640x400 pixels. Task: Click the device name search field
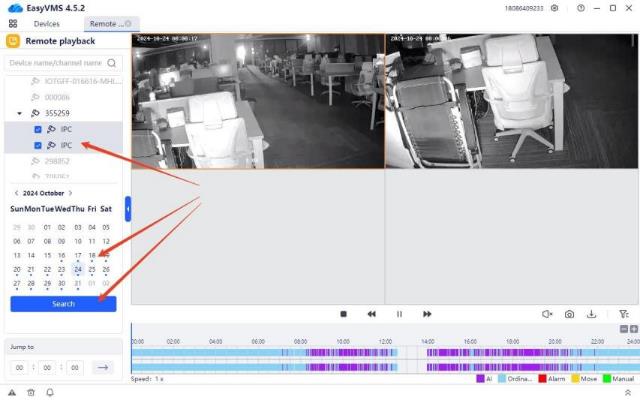pyautogui.click(x=58, y=62)
